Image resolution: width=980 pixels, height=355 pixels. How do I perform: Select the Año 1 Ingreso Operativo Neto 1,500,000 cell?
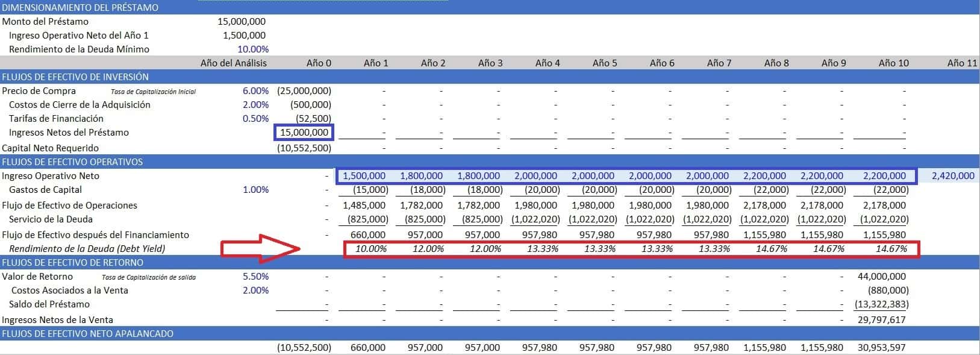coord(364,175)
